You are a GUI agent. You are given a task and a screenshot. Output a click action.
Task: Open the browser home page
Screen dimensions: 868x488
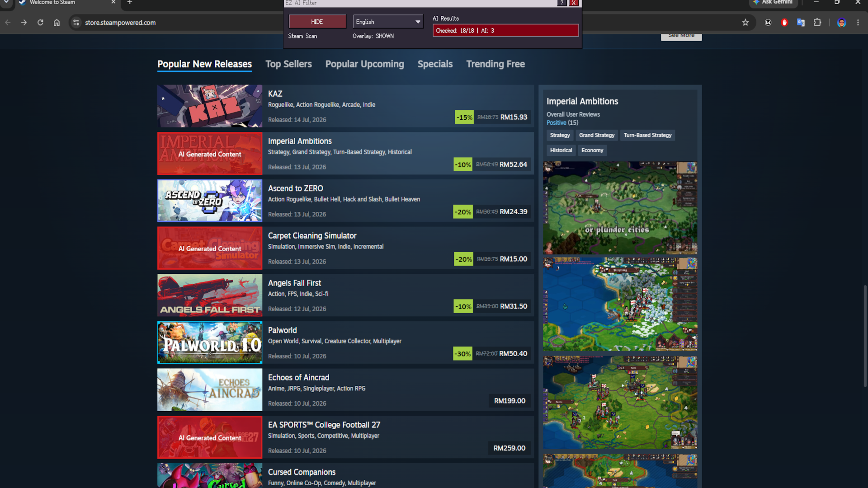pyautogui.click(x=57, y=23)
